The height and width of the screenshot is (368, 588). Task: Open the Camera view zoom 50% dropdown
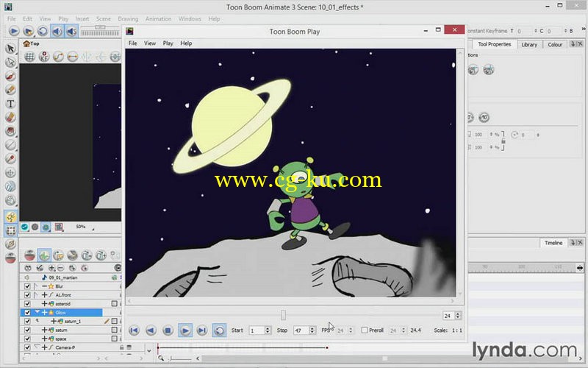click(x=85, y=227)
